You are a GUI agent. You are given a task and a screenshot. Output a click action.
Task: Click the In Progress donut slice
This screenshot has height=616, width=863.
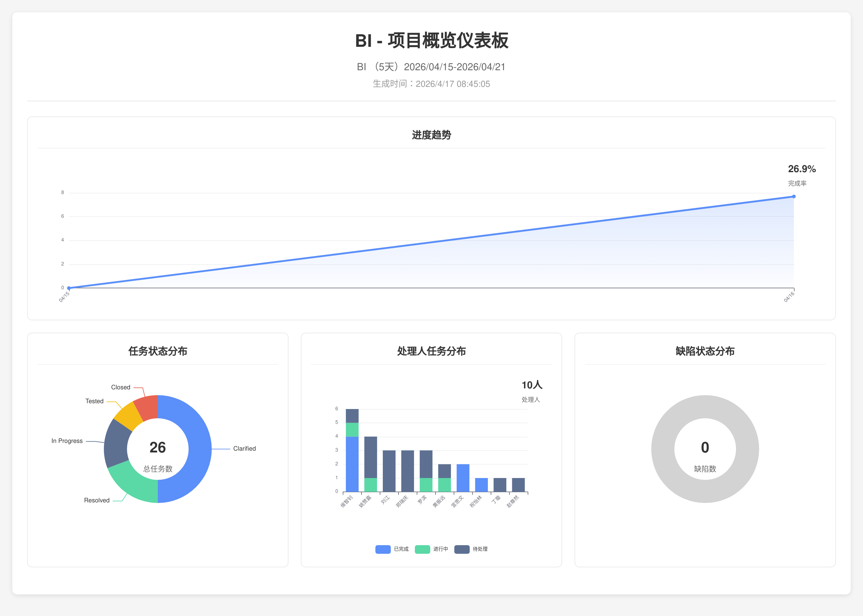pyautogui.click(x=116, y=444)
